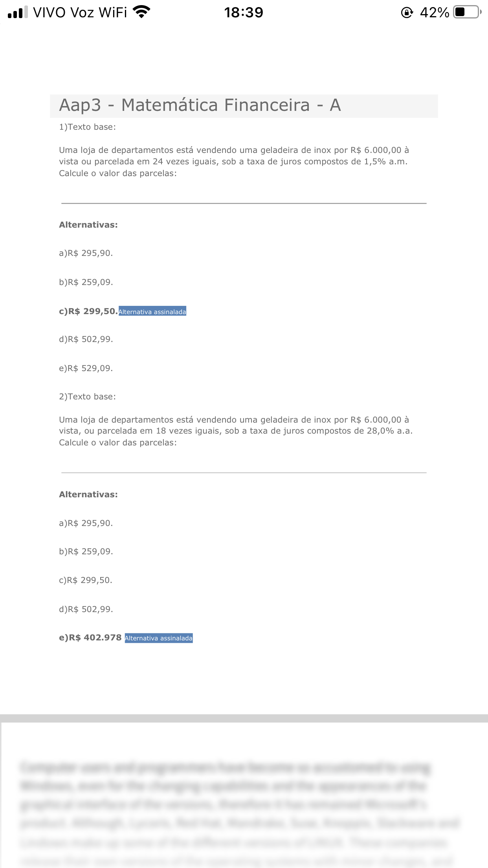Viewport: 488px width, 868px height.
Task: Tap the 18:39 clock in status bar
Action: pos(244,13)
